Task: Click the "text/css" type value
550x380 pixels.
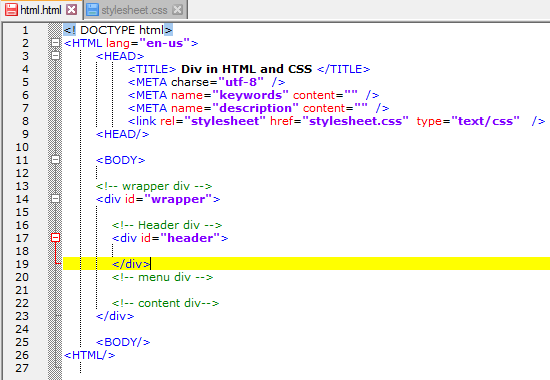Action: [x=485, y=121]
